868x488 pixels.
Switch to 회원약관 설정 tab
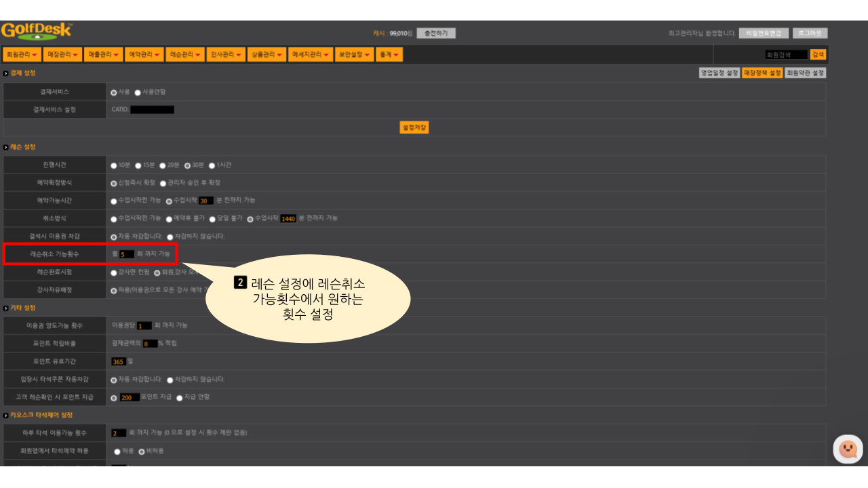pyautogui.click(x=805, y=73)
